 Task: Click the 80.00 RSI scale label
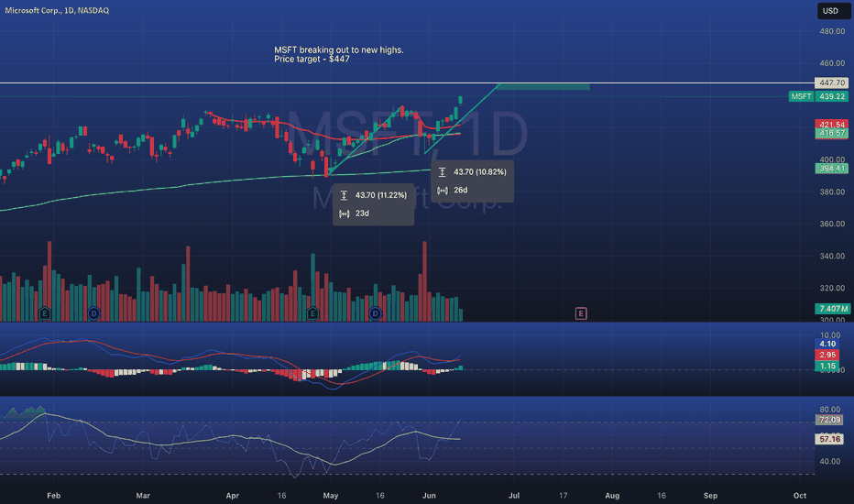(x=830, y=410)
